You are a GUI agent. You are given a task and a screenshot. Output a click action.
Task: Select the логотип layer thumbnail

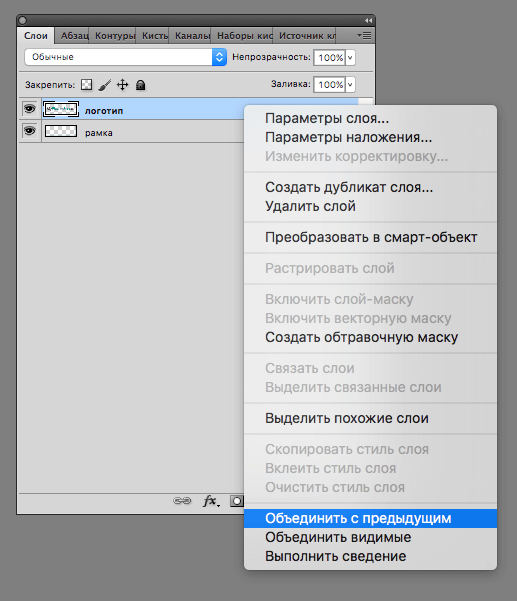click(61, 109)
